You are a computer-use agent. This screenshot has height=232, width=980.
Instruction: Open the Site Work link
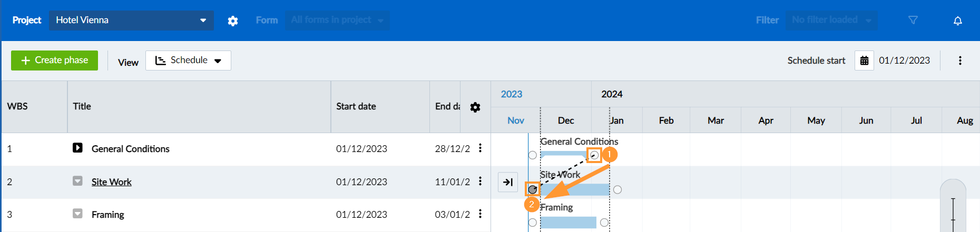111,182
